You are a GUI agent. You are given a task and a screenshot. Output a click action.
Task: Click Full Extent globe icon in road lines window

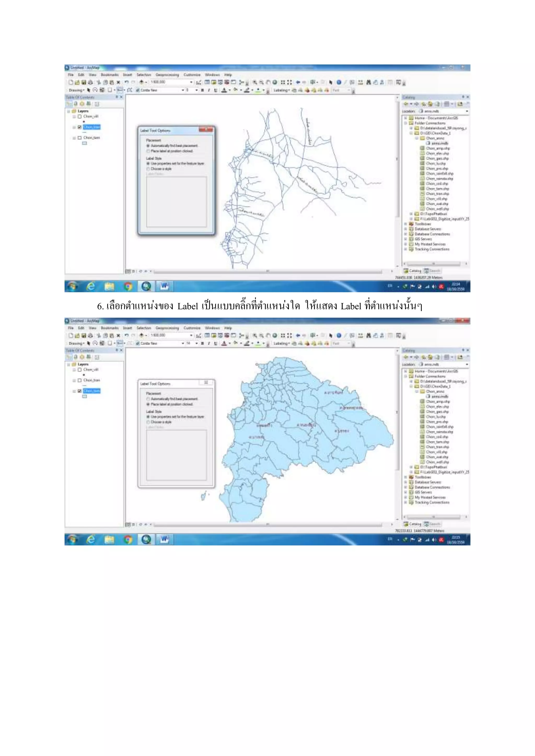click(x=274, y=82)
